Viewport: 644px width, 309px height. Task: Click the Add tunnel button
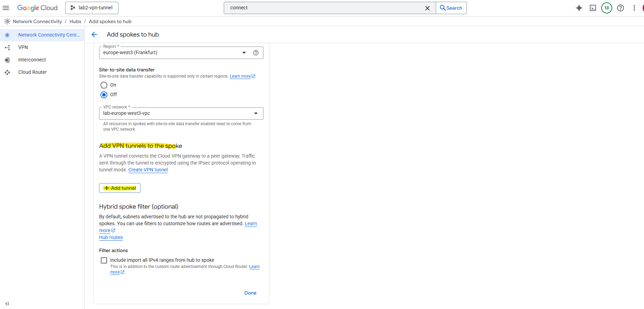point(120,188)
